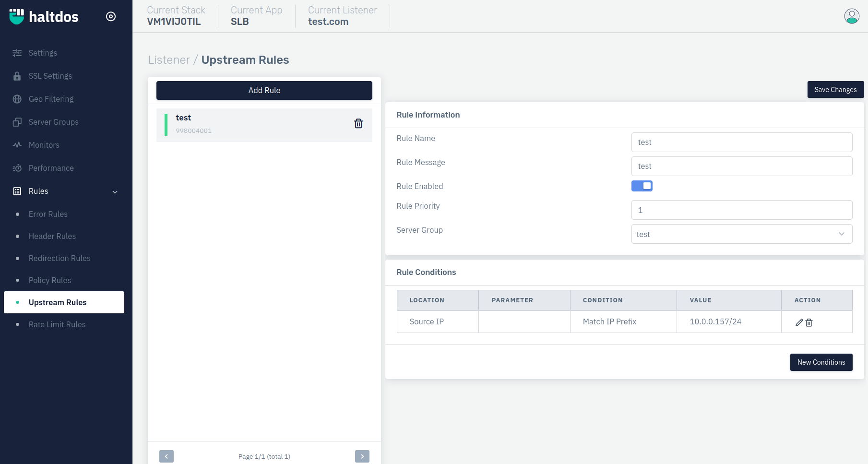Click the Add Rule button
The width and height of the screenshot is (868, 464).
pos(264,90)
